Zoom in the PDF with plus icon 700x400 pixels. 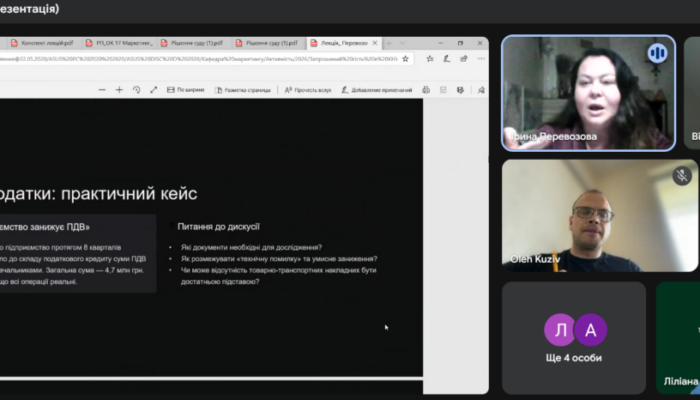119,90
